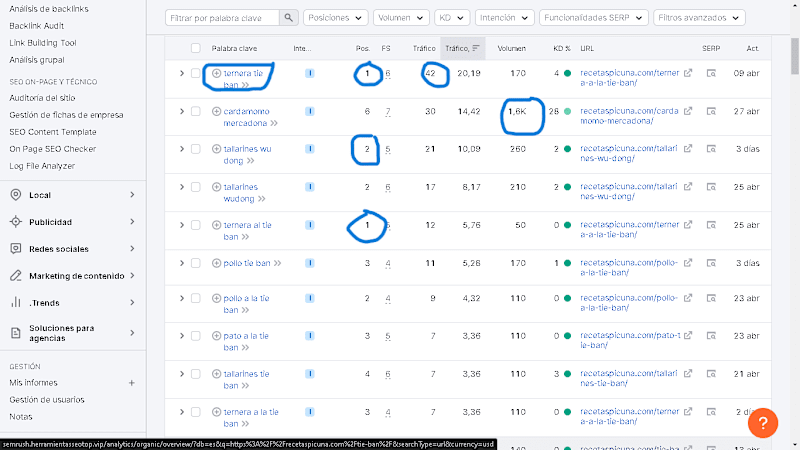This screenshot has width=800, height=450.
Task: Click the plus icon beside Mis informes
Action: [132, 383]
